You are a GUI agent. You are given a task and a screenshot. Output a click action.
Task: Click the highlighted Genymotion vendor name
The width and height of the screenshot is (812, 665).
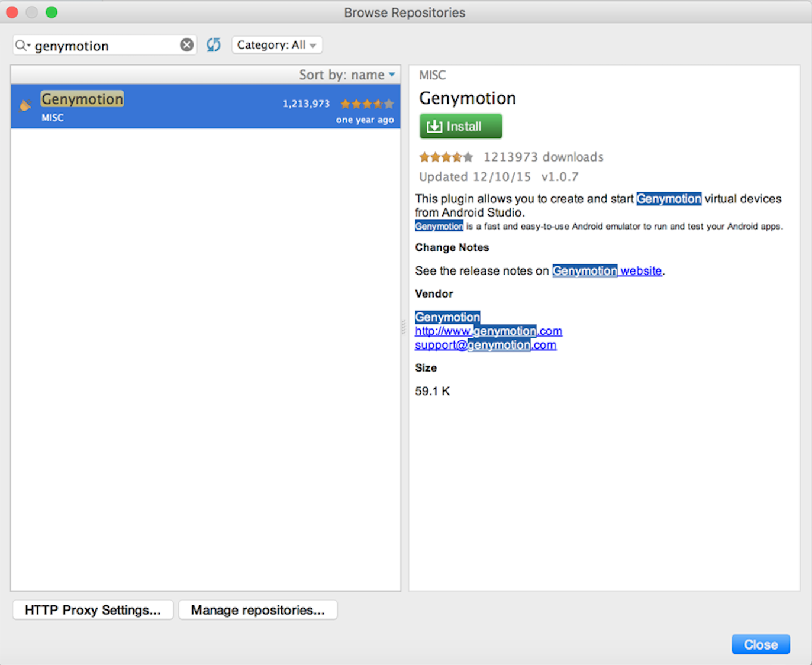(447, 317)
